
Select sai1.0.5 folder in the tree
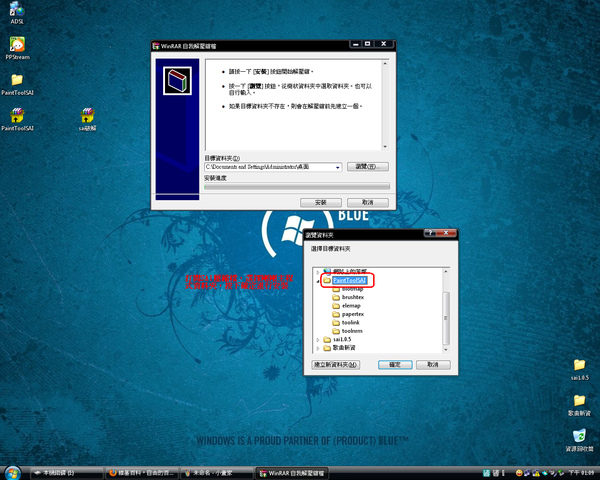point(337,339)
